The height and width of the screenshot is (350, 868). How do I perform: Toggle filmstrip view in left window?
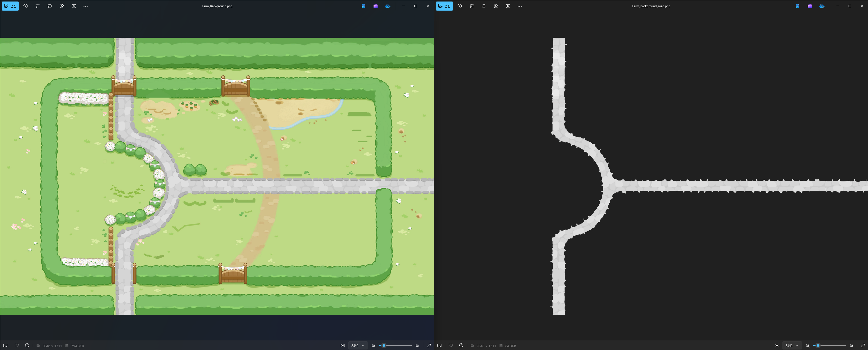5,346
